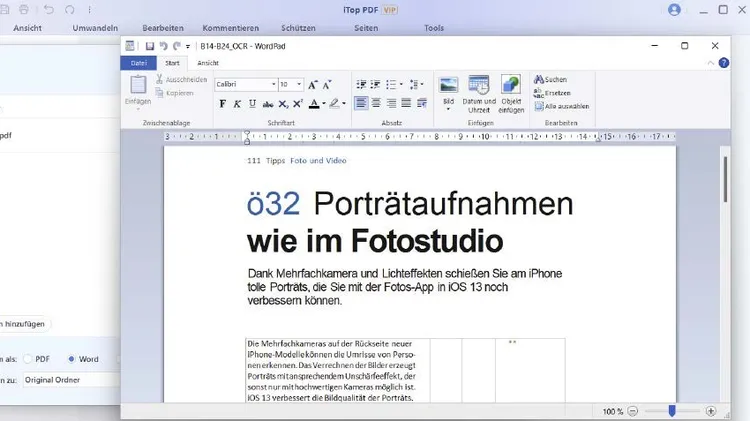
Task: Zoom in with plus button
Action: pos(711,411)
